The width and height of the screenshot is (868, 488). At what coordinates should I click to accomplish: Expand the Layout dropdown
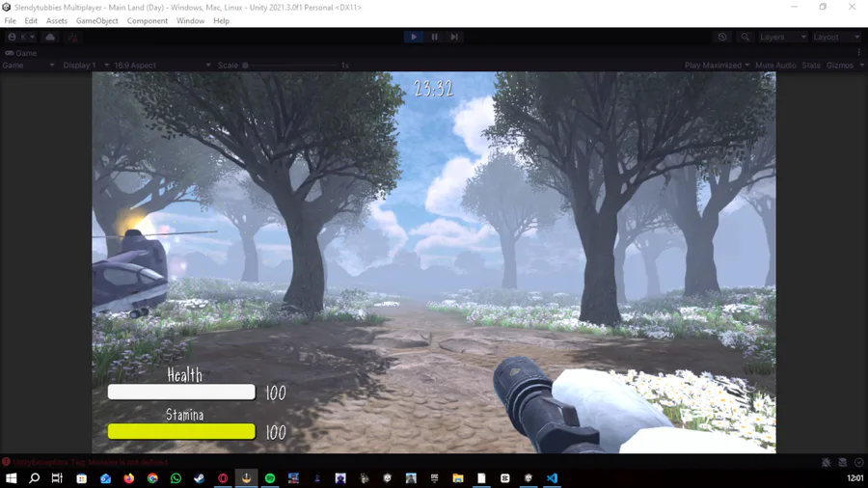point(836,37)
